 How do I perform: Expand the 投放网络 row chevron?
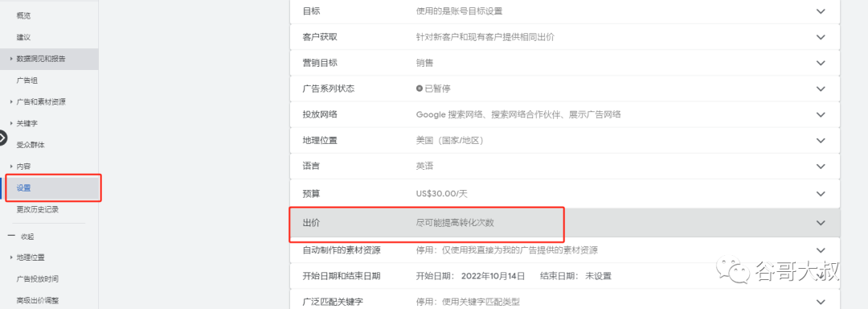click(x=821, y=114)
